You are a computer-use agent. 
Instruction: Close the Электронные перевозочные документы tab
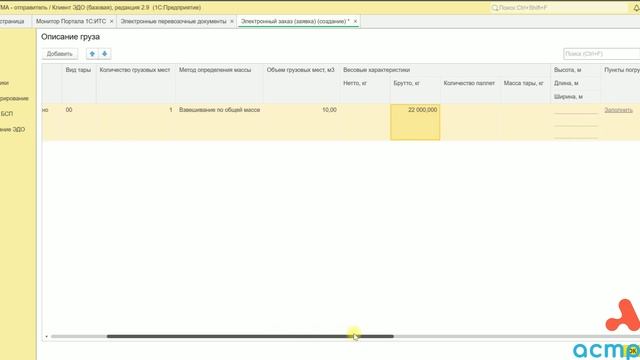coord(232,21)
